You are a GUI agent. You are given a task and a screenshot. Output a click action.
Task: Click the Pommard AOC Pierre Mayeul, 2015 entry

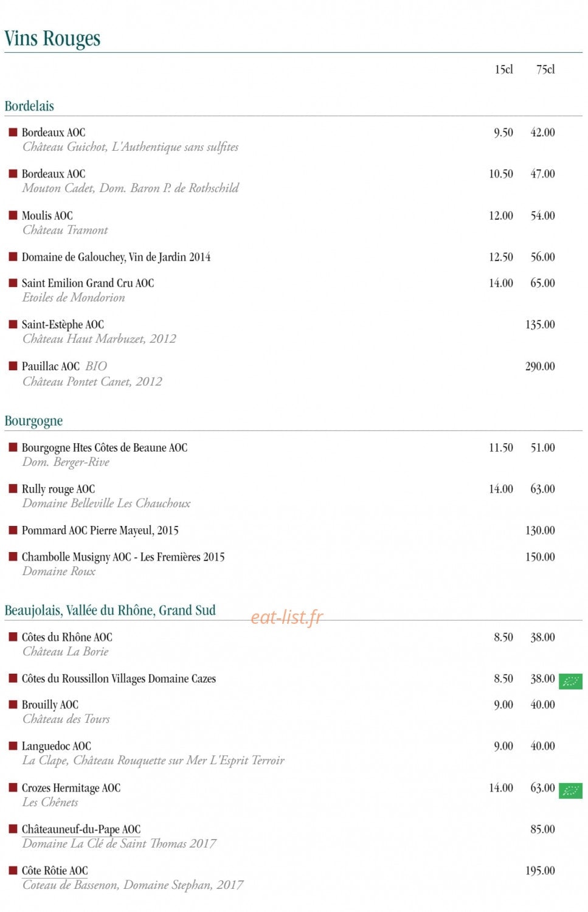(100, 531)
